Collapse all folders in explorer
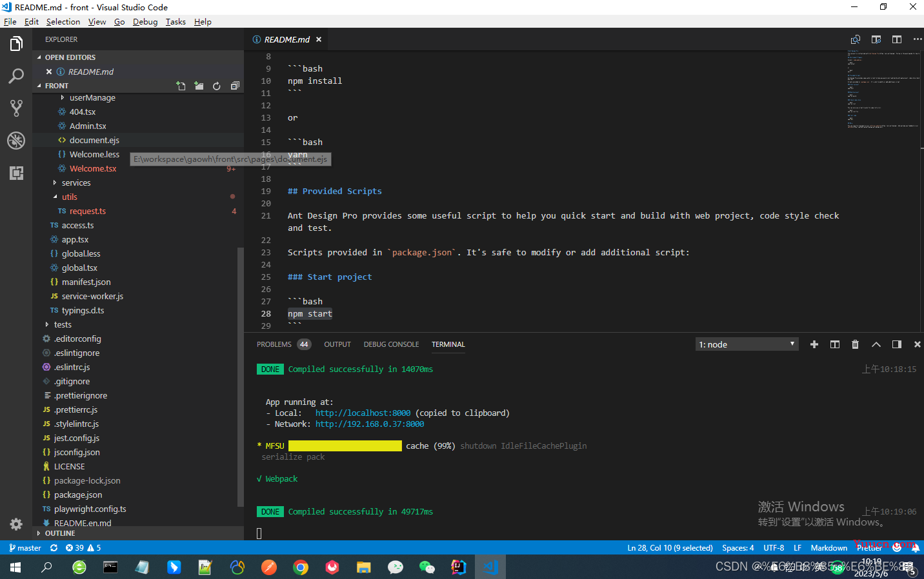Screen dimensions: 924x579 (235, 86)
